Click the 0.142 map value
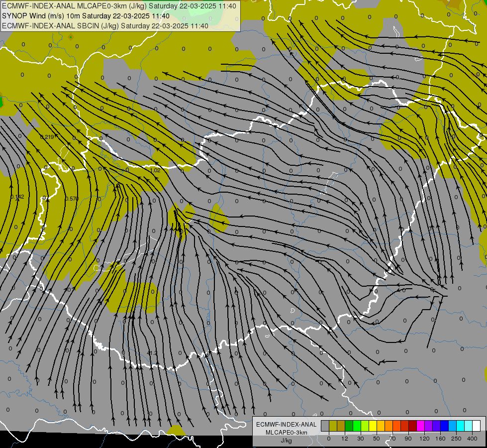 click(x=17, y=197)
